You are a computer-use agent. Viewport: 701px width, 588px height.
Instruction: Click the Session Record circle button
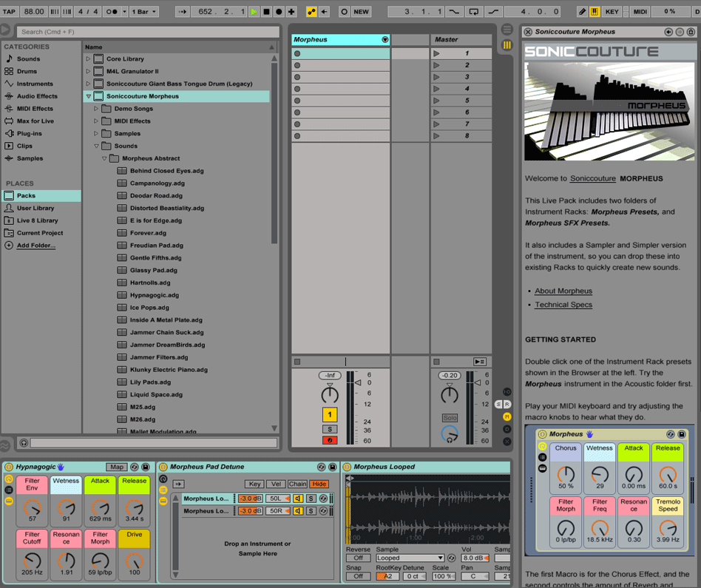(x=344, y=12)
